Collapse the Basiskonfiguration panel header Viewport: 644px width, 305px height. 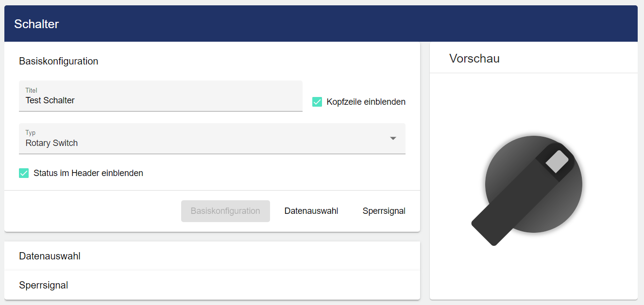(59, 61)
